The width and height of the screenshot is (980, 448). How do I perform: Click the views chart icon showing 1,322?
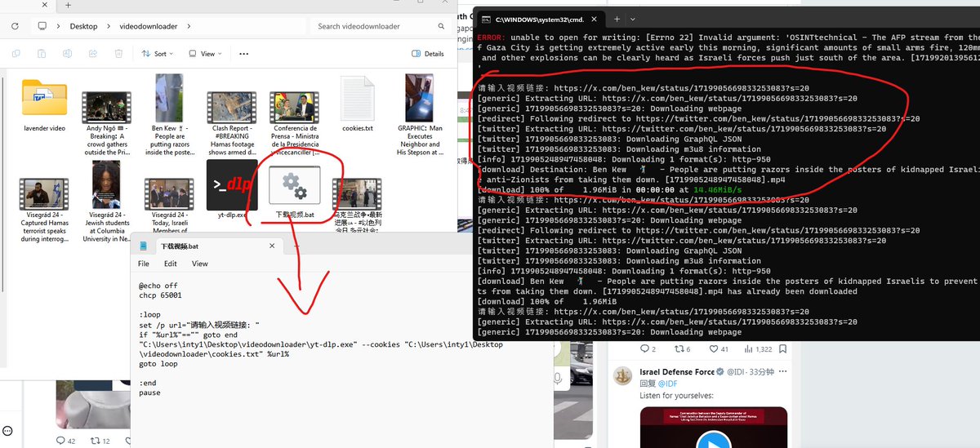[x=748, y=349]
